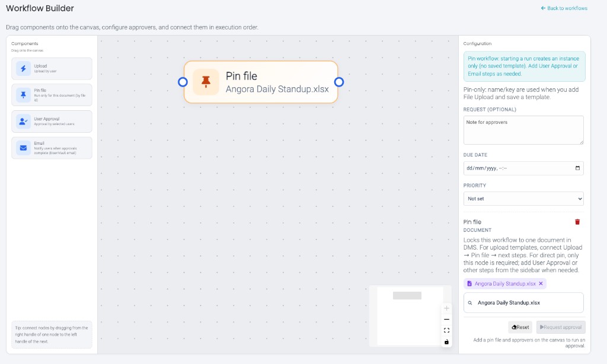Click the Upload lightning bolt icon
Image resolution: width=607 pixels, height=364 pixels.
pyautogui.click(x=23, y=69)
